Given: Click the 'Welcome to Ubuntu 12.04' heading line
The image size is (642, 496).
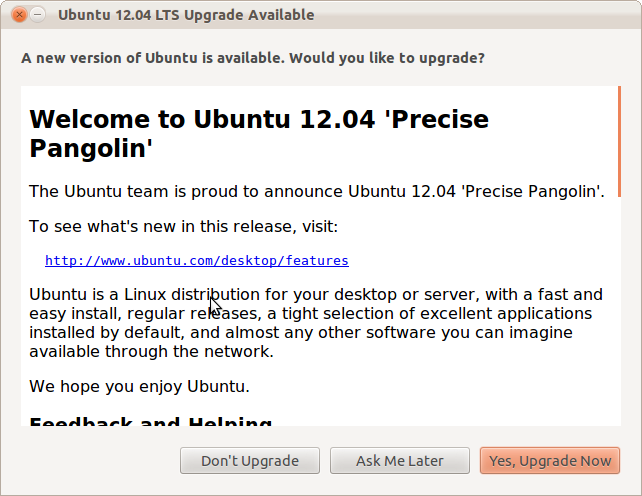Looking at the screenshot, I should click(x=259, y=120).
